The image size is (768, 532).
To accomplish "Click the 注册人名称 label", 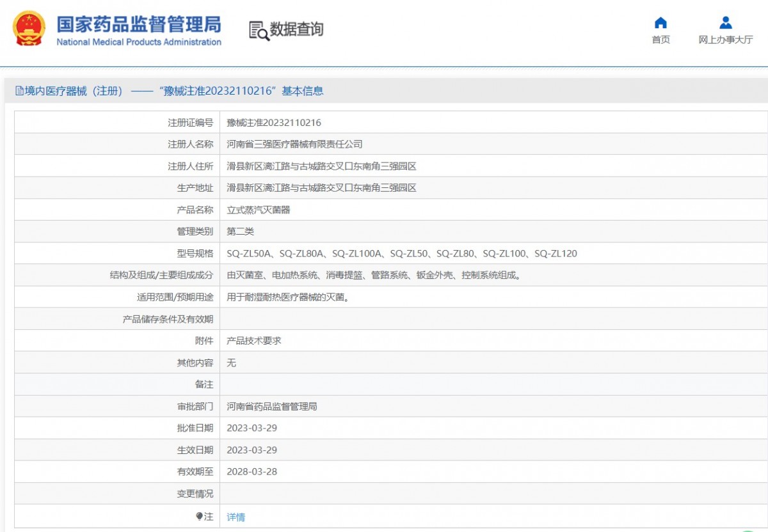I will [191, 145].
